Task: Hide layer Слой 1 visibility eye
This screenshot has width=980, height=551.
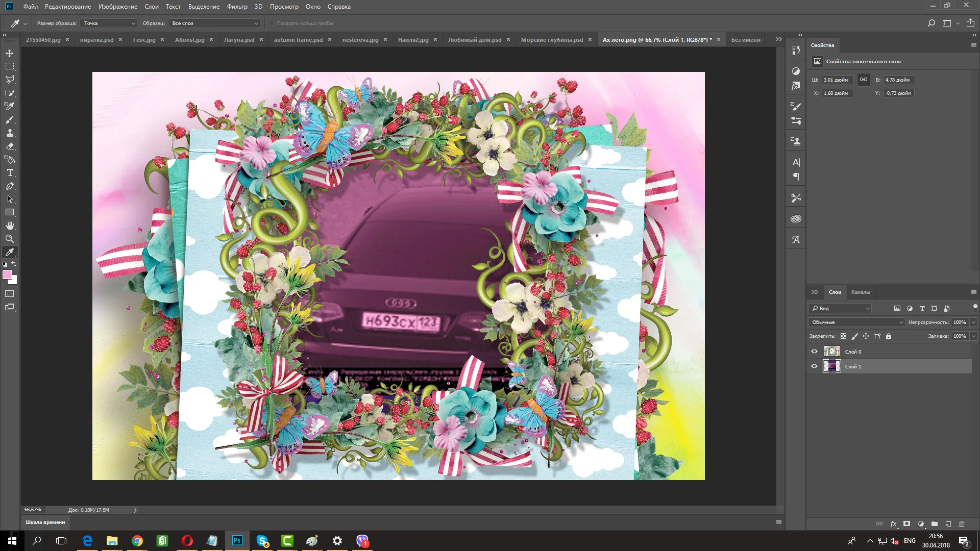Action: pos(814,366)
